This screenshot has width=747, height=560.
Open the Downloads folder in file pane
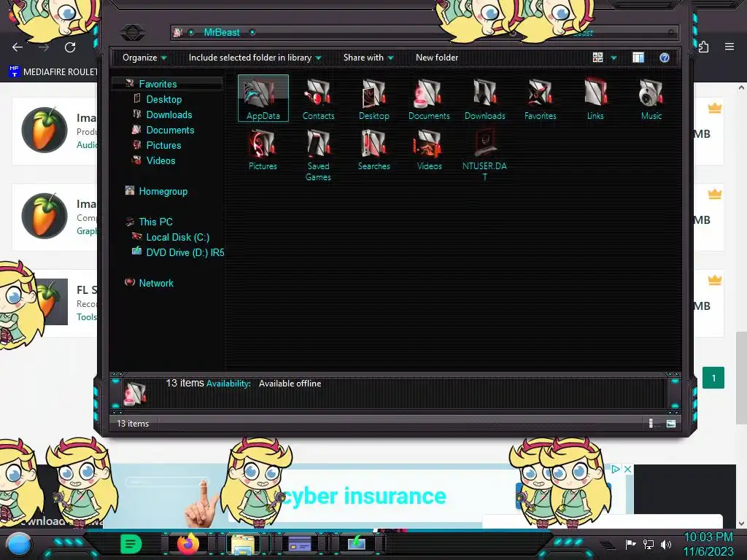484,98
